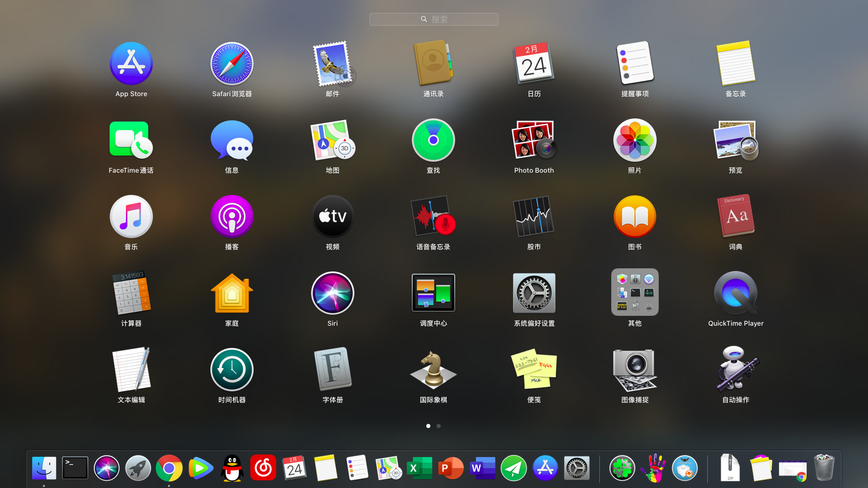Open 国际象棋 (Chess)
868x488 pixels.
(433, 370)
